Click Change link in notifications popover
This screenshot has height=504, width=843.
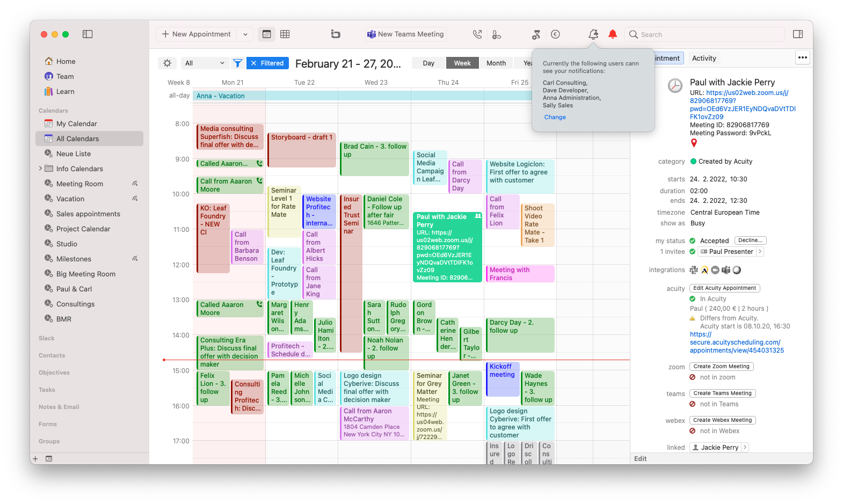pyautogui.click(x=555, y=117)
